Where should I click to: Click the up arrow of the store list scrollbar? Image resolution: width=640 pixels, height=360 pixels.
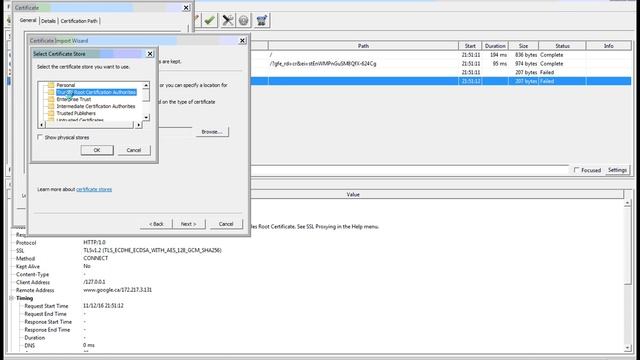[146, 85]
